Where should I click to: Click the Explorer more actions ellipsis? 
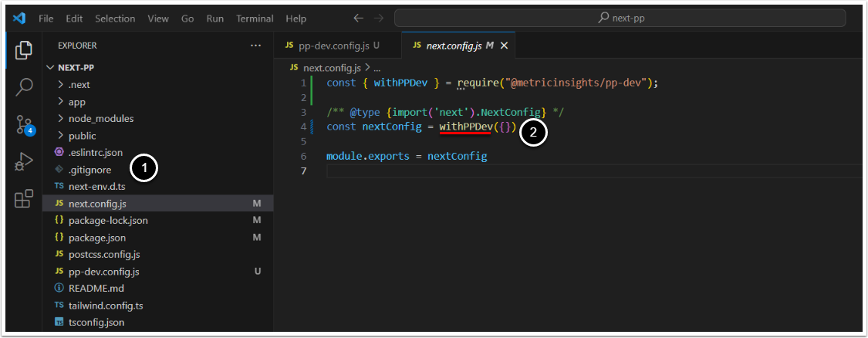click(x=256, y=46)
